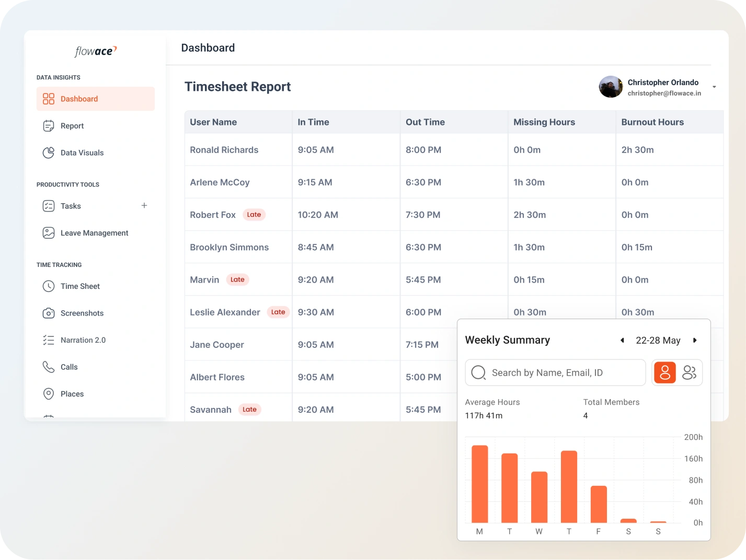
Task: Go to next week after 22-28 May
Action: tap(695, 341)
